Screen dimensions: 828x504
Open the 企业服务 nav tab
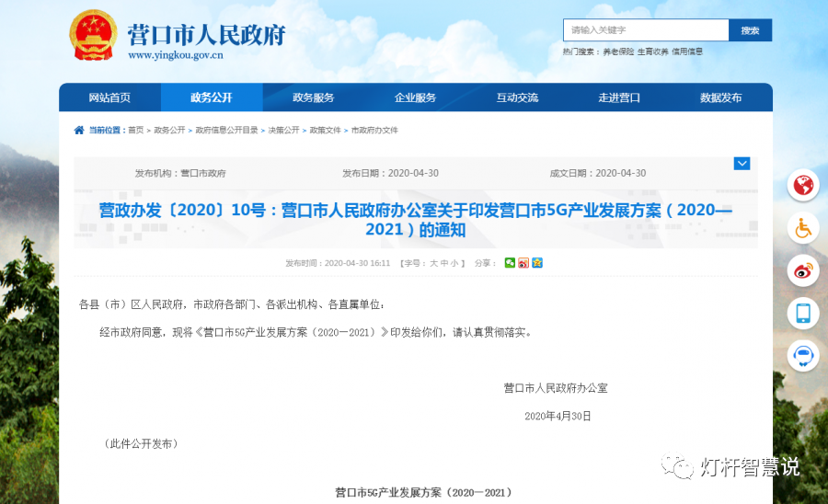[415, 97]
